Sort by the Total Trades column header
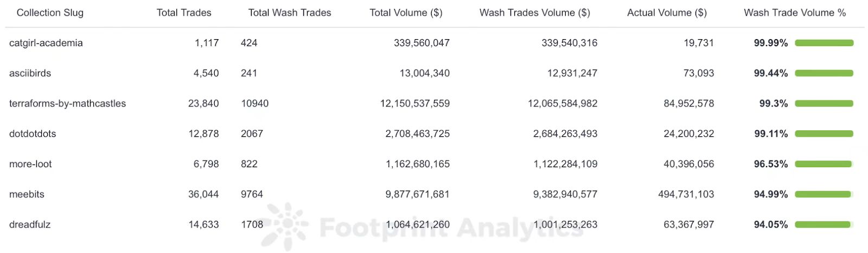Viewport: 868px width, 253px height. click(x=184, y=12)
